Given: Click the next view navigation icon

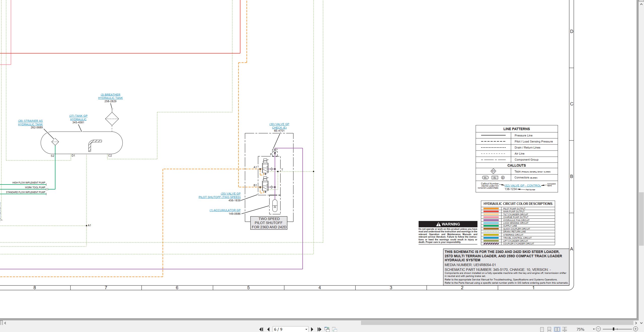Looking at the screenshot, I should (335, 329).
